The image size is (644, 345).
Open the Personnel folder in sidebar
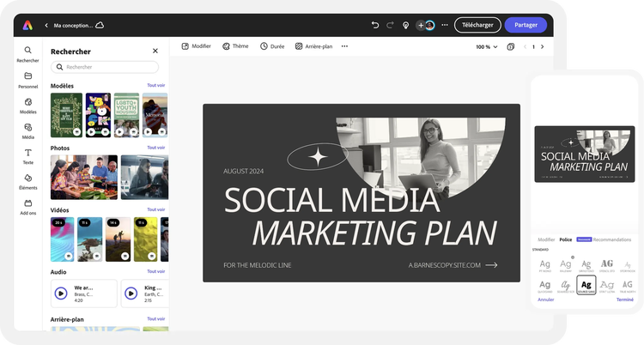coord(27,80)
